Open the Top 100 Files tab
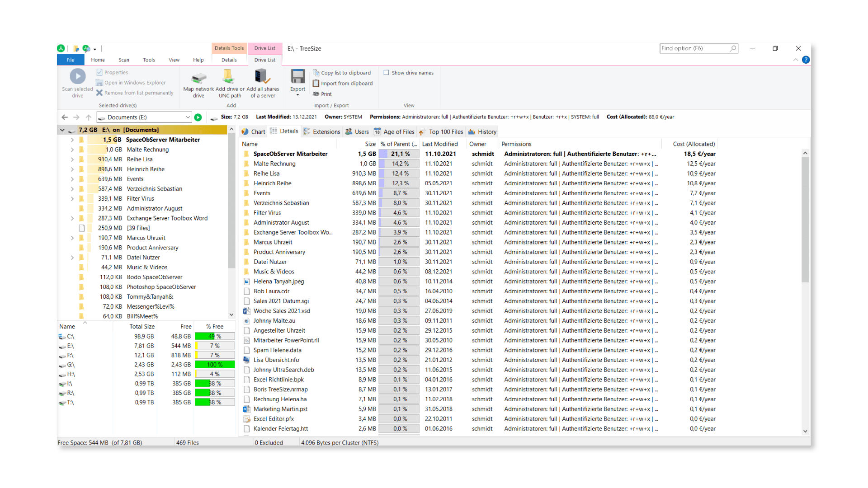Image resolution: width=868 pixels, height=488 pixels. (x=441, y=132)
